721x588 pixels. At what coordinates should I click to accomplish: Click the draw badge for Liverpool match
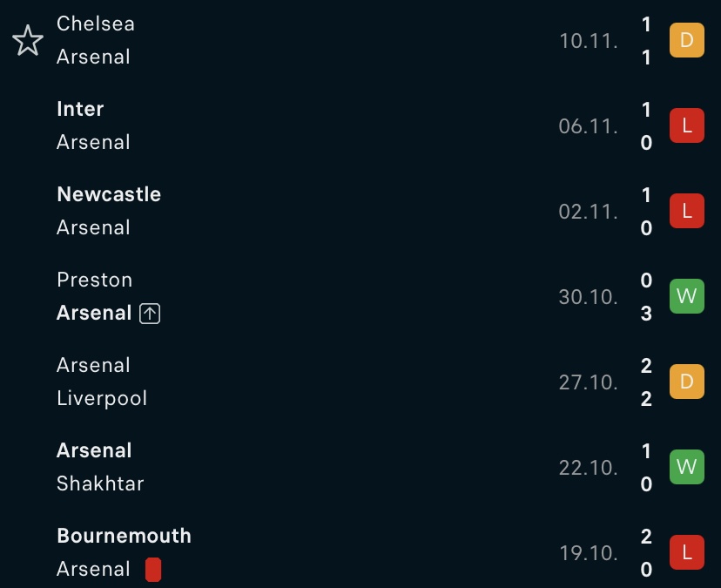[686, 382]
